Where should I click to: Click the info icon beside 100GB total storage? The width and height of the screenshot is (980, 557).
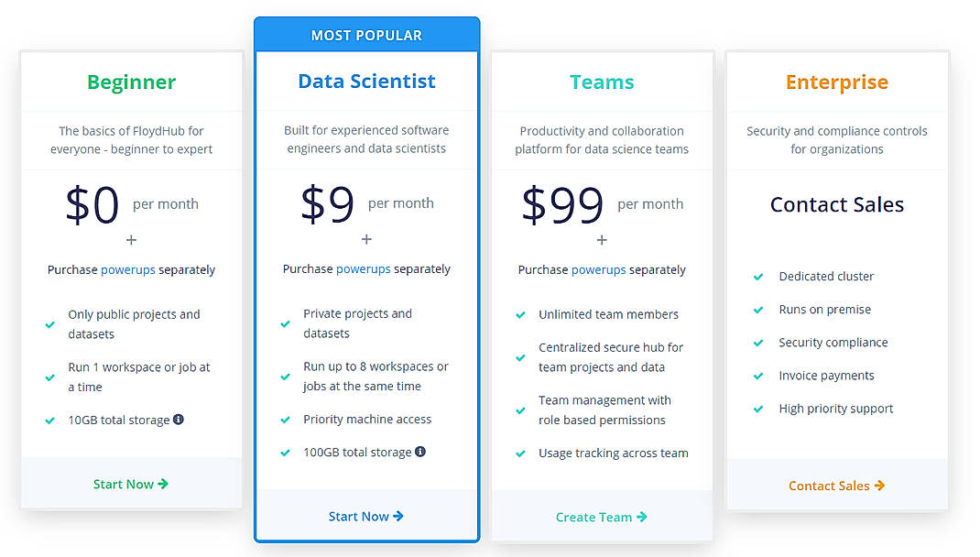(419, 451)
